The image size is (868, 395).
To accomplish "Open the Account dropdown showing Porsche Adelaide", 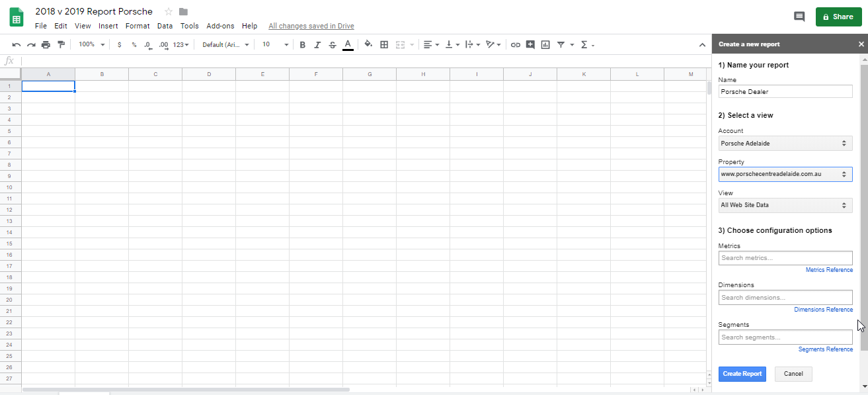I will 785,143.
